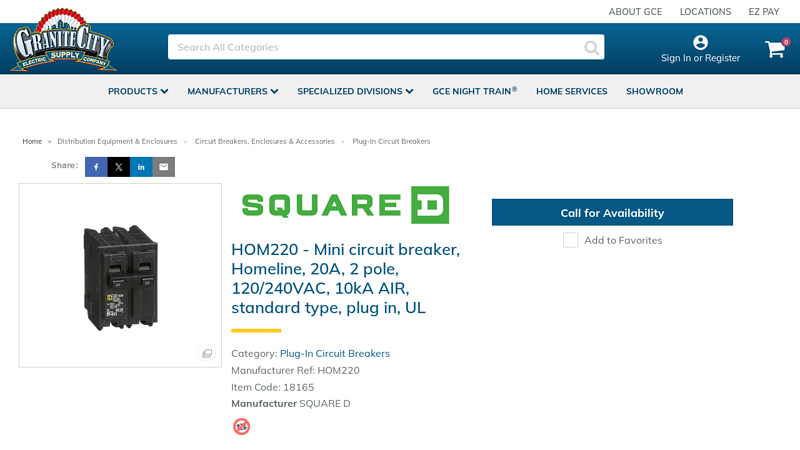
Task: Click the Search All Categories field
Action: [x=375, y=47]
